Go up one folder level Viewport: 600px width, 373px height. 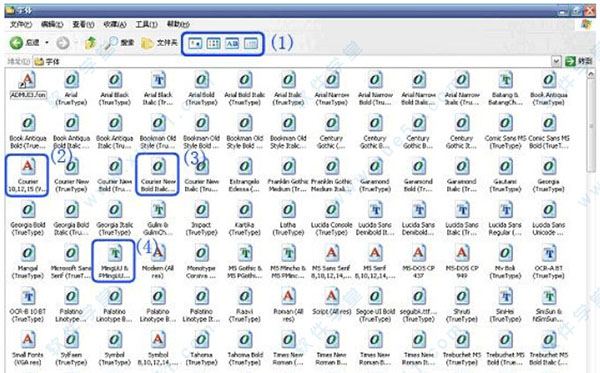tap(90, 43)
